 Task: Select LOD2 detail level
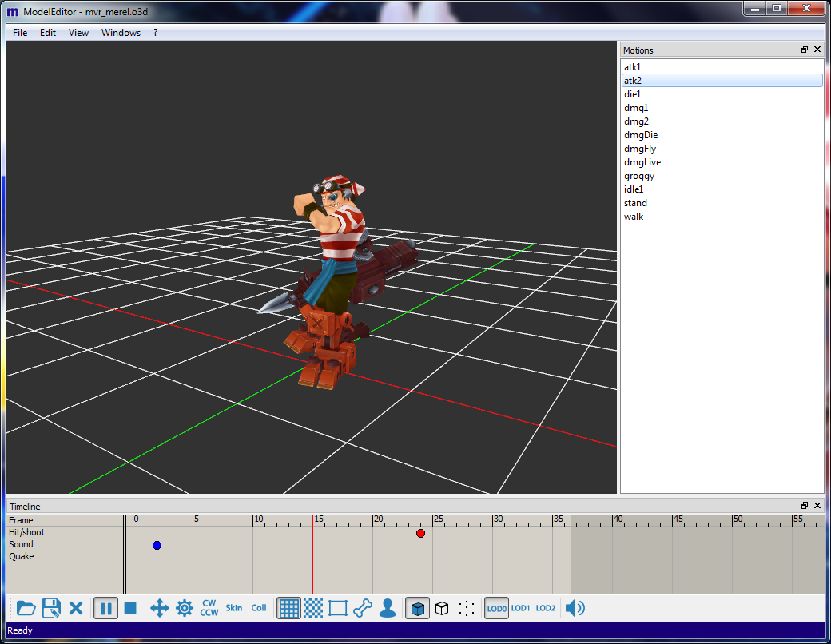click(545, 608)
